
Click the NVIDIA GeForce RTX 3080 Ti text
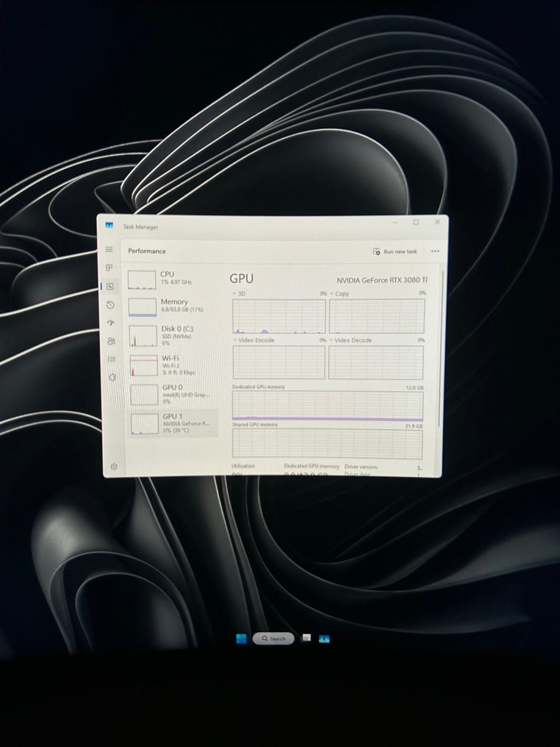click(x=381, y=280)
